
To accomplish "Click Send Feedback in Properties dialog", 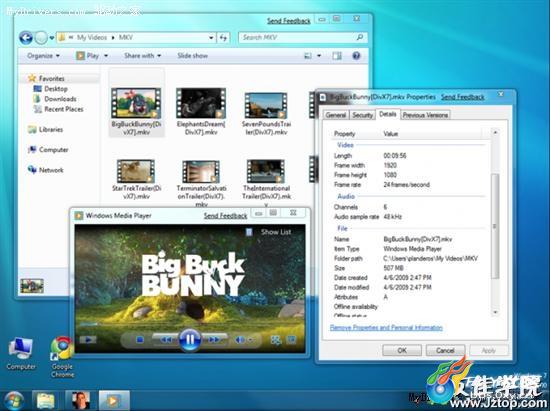I will click(x=462, y=97).
